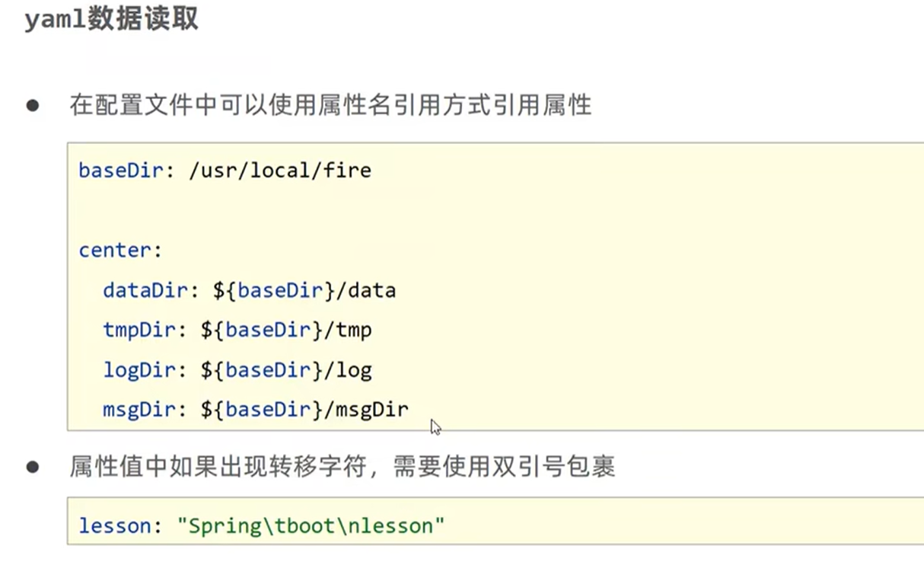Screen dimensions: 924x578
Task: Click the second bullet point dot
Action: (x=33, y=467)
